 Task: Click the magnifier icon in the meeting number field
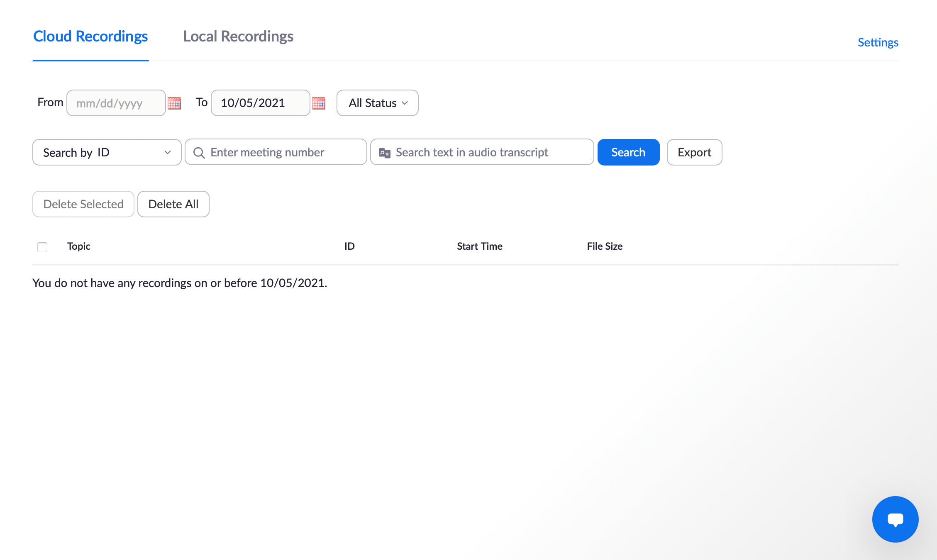coord(199,152)
